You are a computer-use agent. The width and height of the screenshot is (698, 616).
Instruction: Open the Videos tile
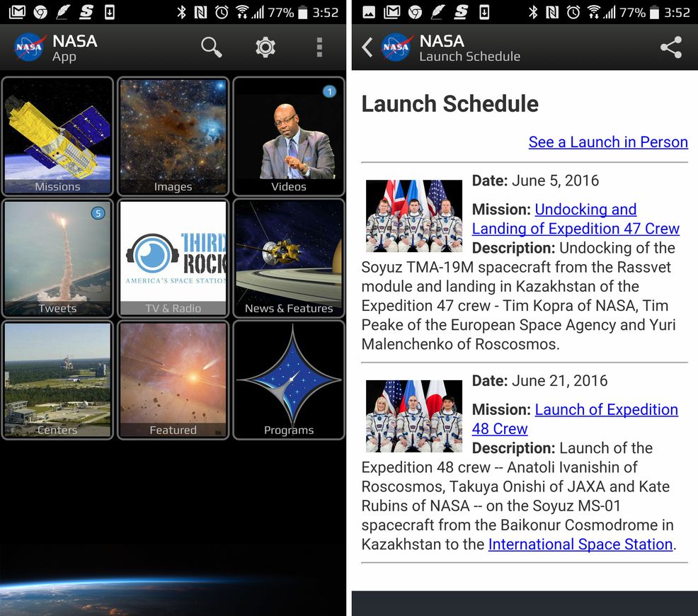point(289,136)
